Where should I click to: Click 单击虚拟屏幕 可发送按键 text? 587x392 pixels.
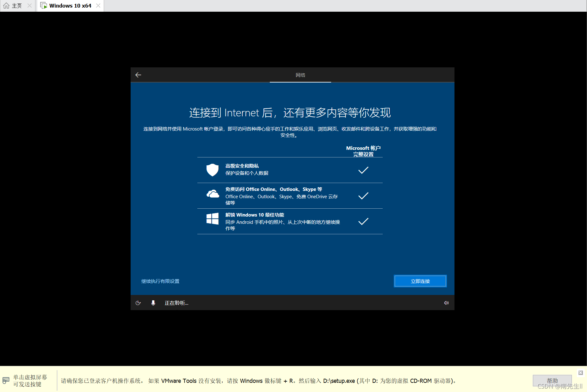point(30,381)
